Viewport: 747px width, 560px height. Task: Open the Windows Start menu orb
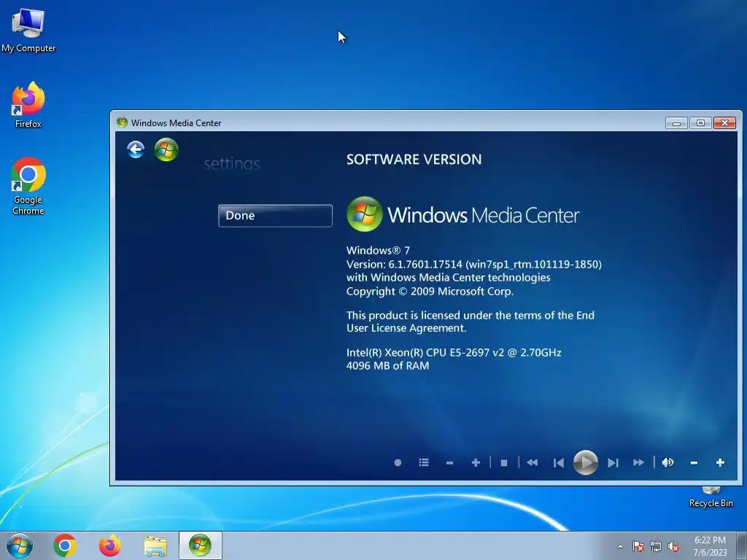tap(20, 545)
